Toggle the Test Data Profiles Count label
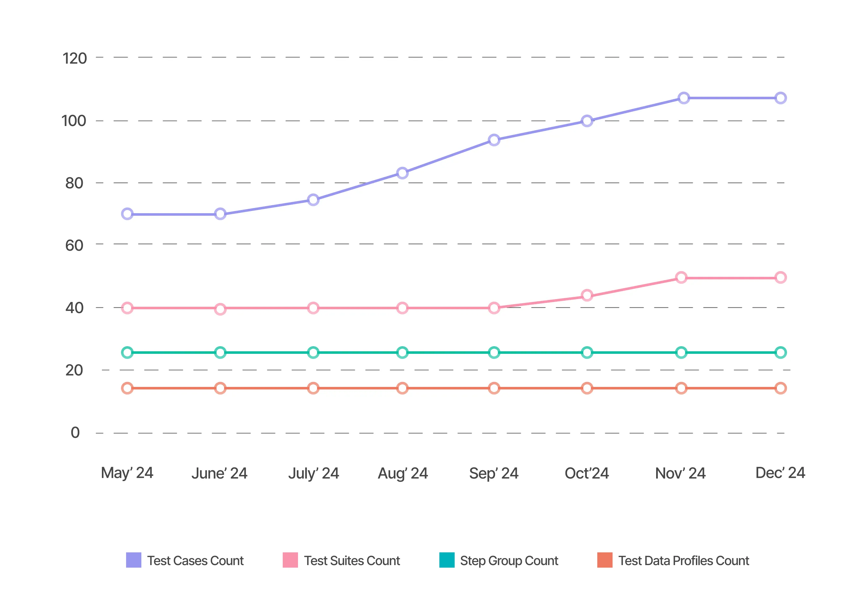Screen dimensions: 866x616 (684, 561)
